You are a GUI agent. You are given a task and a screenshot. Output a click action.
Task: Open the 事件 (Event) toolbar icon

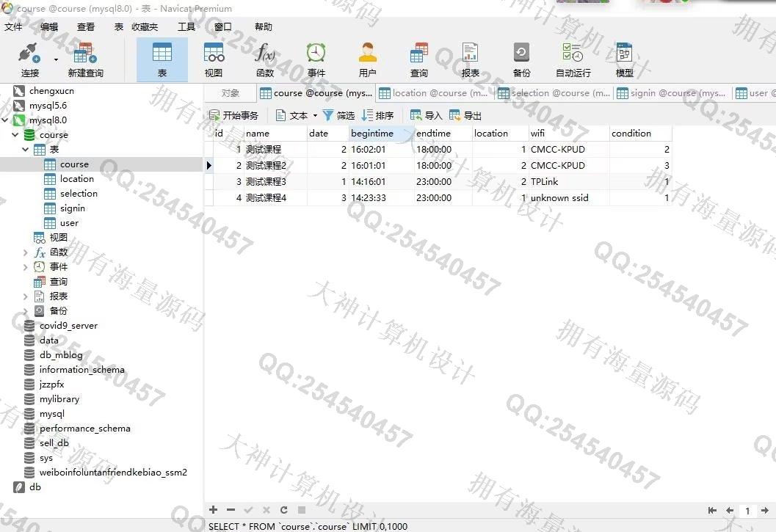pos(316,59)
